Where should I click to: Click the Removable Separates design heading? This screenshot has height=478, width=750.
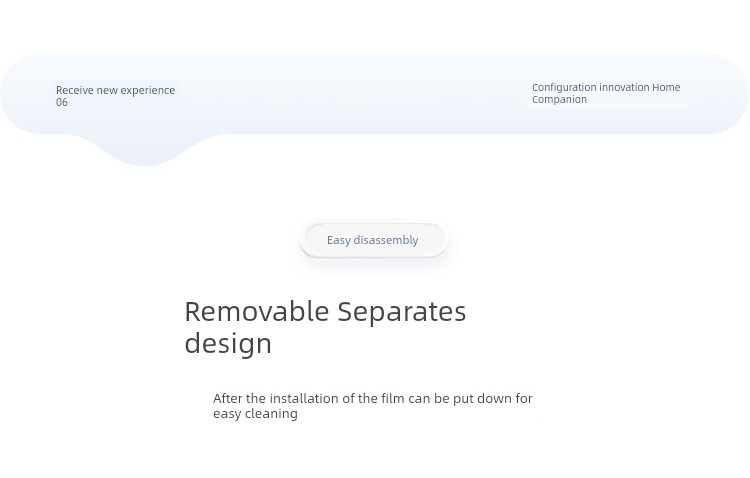[x=325, y=327]
